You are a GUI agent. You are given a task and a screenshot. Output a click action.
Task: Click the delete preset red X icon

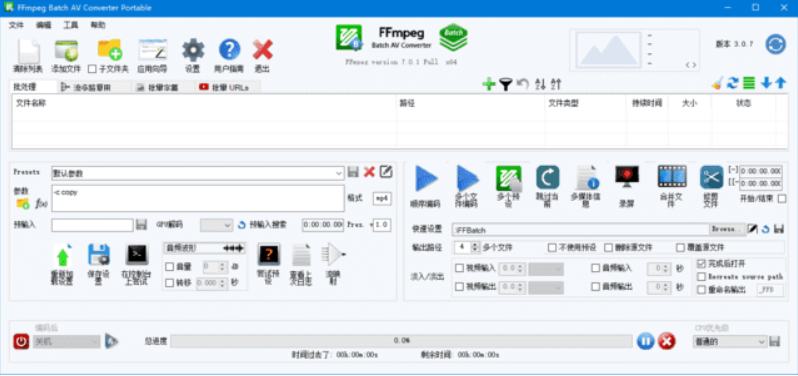369,172
